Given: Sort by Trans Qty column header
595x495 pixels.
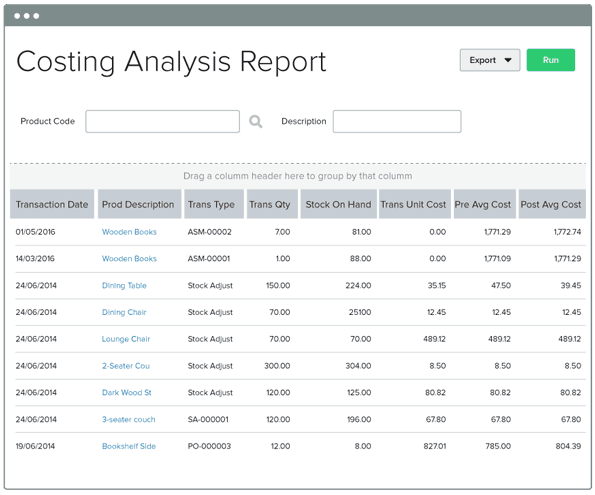Looking at the screenshot, I should pos(272,204).
